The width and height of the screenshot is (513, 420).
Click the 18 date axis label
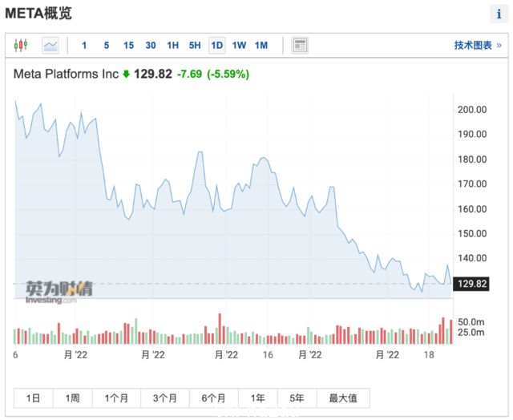(x=429, y=354)
